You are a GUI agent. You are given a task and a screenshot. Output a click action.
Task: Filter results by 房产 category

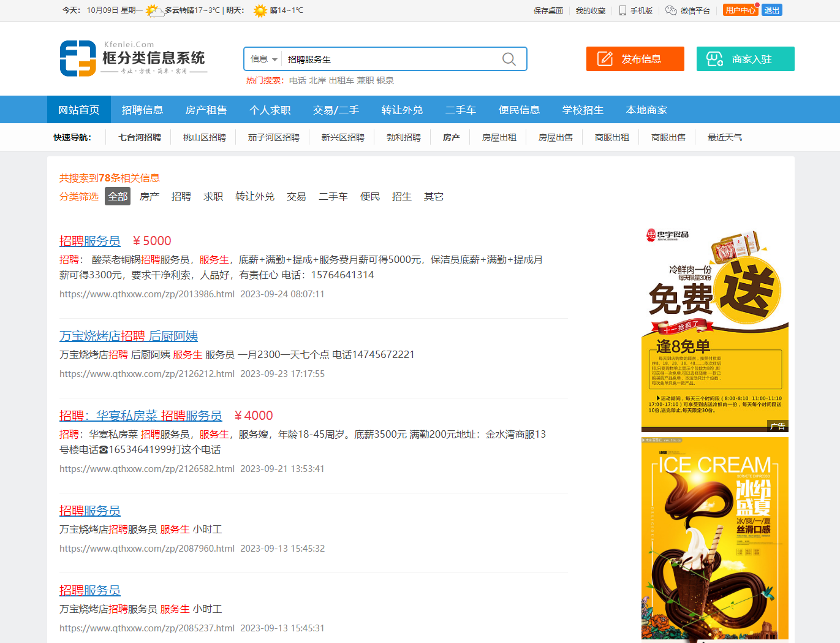click(149, 196)
